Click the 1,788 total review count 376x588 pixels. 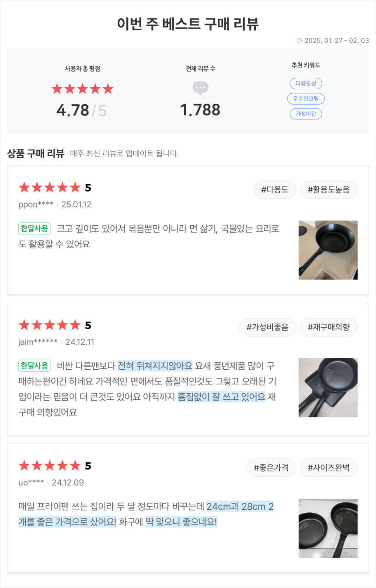coord(200,110)
